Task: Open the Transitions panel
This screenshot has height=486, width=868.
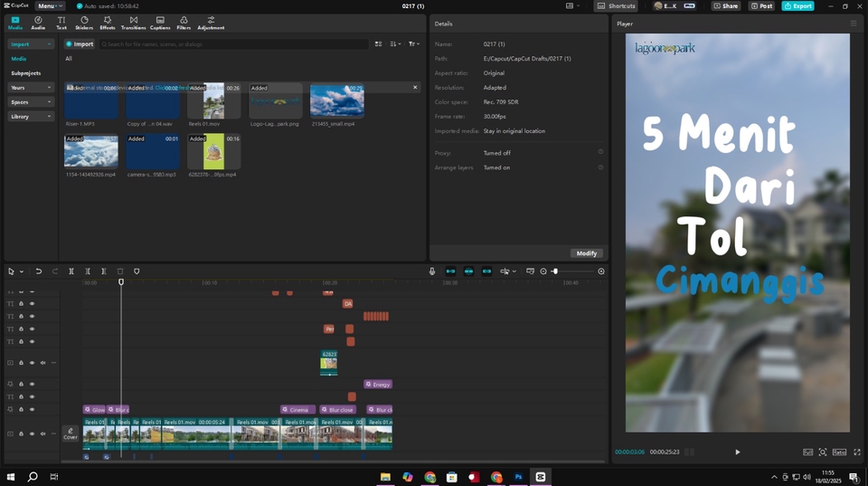Action: pos(134,23)
